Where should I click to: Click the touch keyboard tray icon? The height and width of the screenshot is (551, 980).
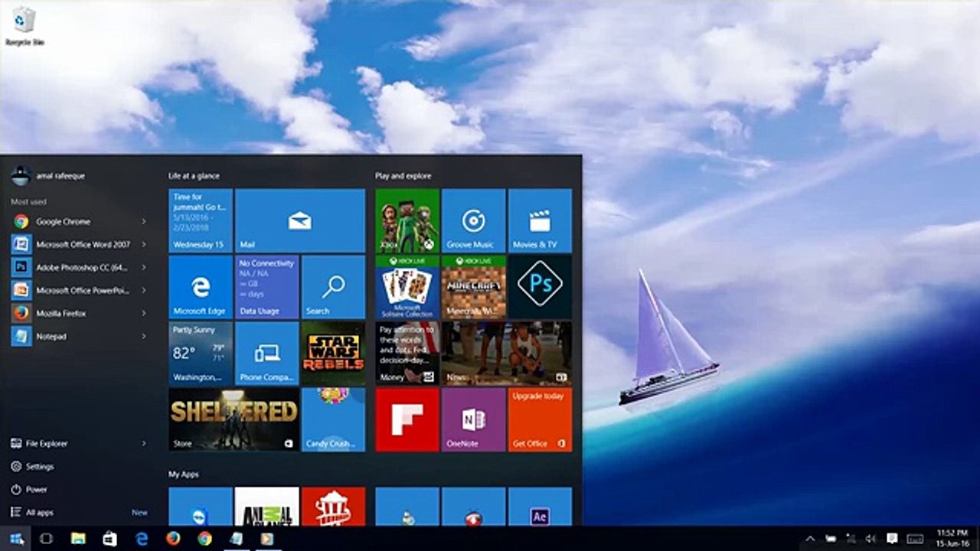pyautogui.click(x=915, y=539)
